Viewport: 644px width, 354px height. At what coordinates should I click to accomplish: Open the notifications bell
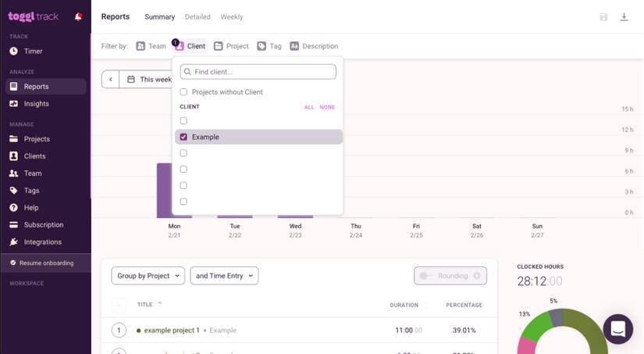tap(78, 16)
